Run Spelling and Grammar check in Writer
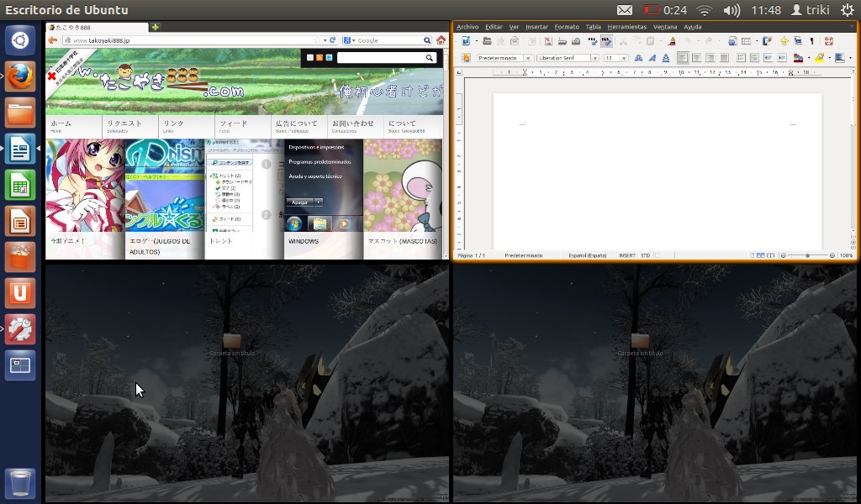 (593, 41)
